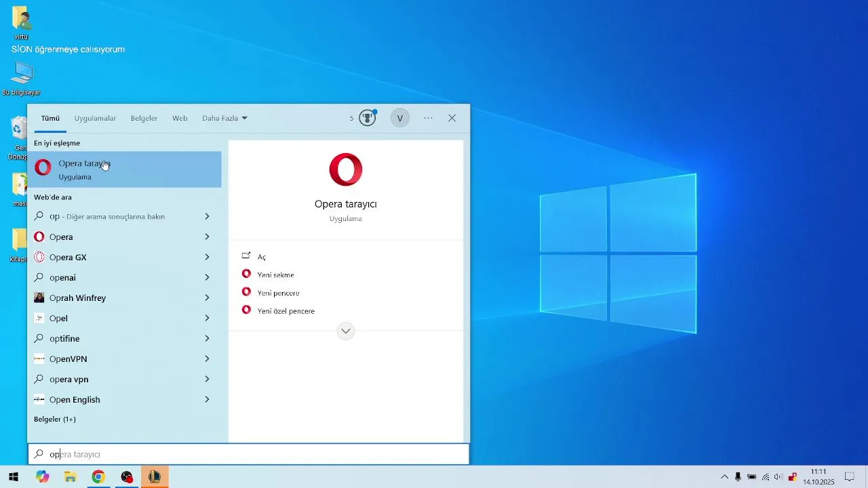Expand the arrow beside 'op - Diğer arama sonuçlarına bakın'
Image resolution: width=868 pixels, height=488 pixels.
pyautogui.click(x=207, y=216)
